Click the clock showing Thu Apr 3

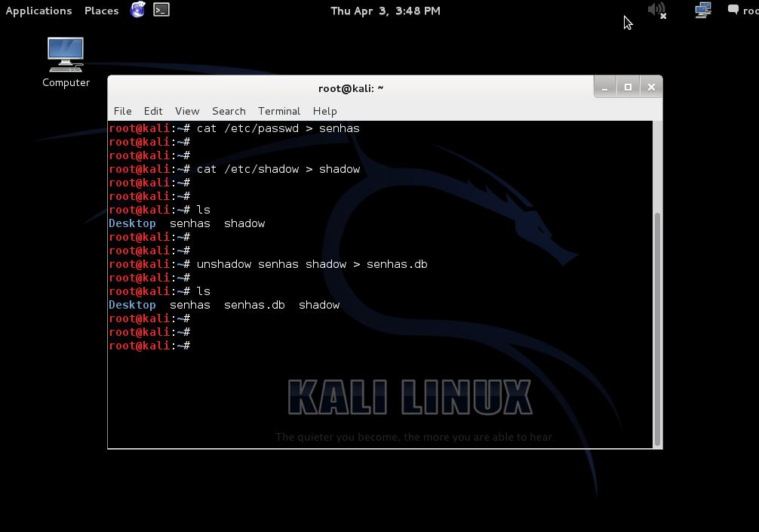tap(386, 11)
